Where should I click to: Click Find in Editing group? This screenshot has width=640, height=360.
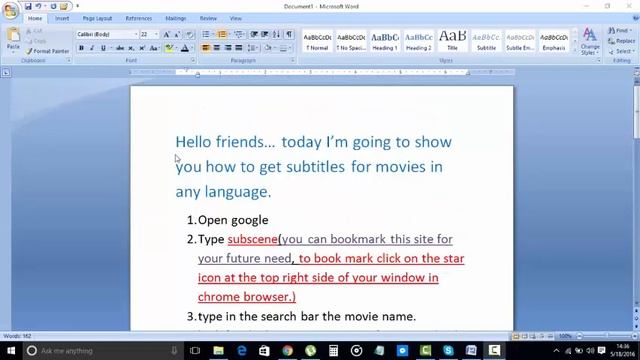pyautogui.click(x=620, y=31)
